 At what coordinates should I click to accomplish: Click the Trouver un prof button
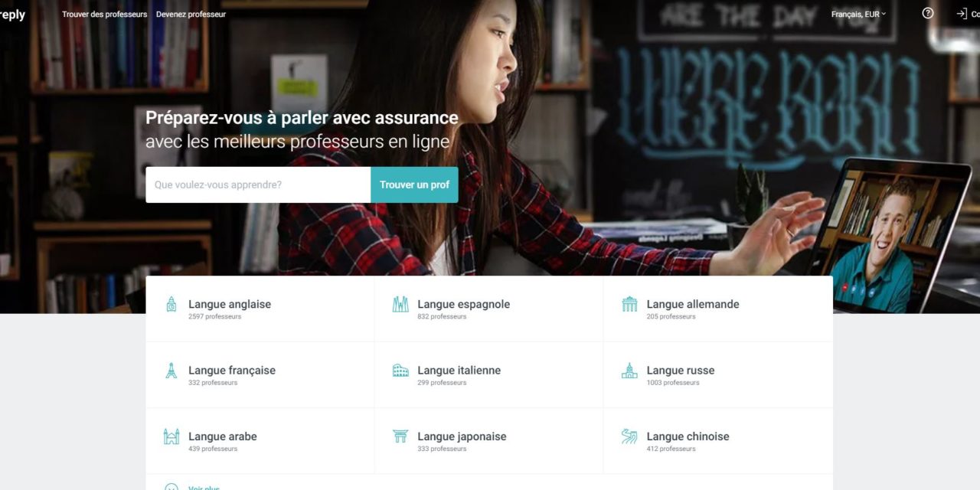(414, 185)
